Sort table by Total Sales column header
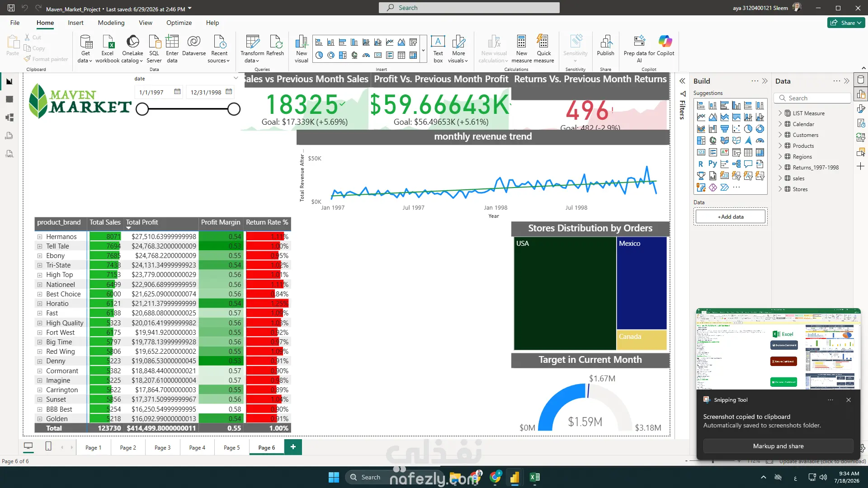This screenshot has width=868, height=488. point(105,222)
